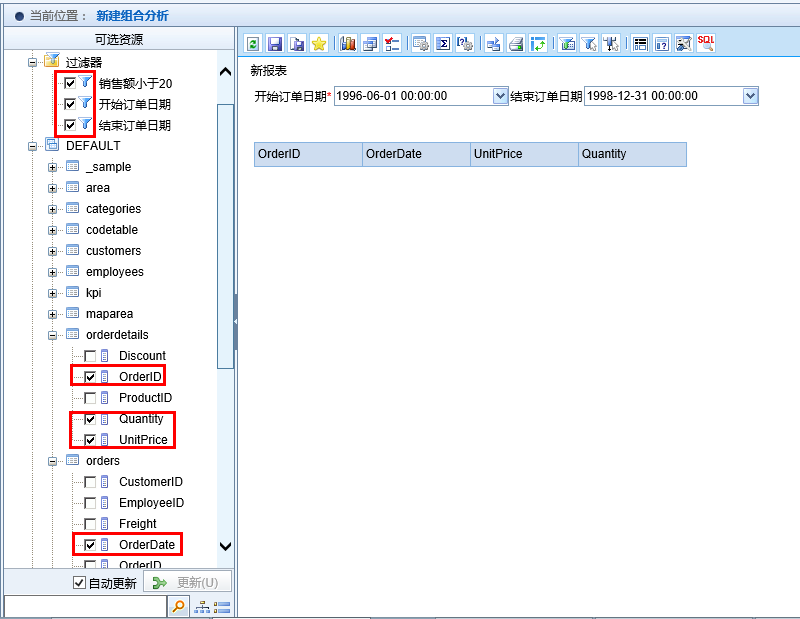Image resolution: width=800 pixels, height=619 pixels.
Task: Click the row-column swap icon
Action: (538, 44)
